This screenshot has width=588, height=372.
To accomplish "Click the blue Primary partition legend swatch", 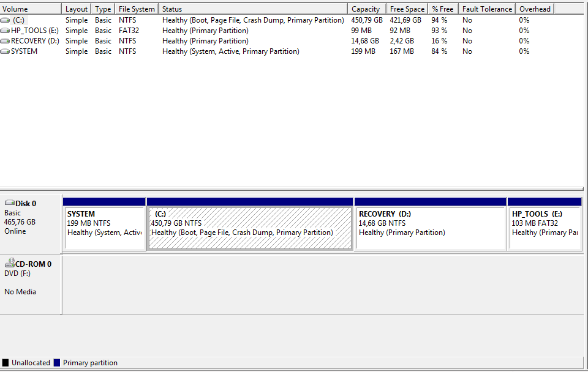I will 57,363.
